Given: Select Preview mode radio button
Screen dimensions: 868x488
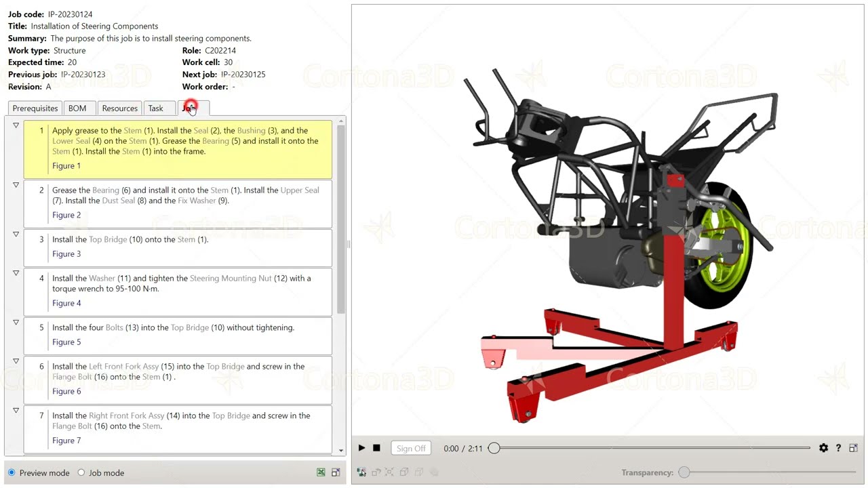Looking at the screenshot, I should pyautogui.click(x=12, y=472).
